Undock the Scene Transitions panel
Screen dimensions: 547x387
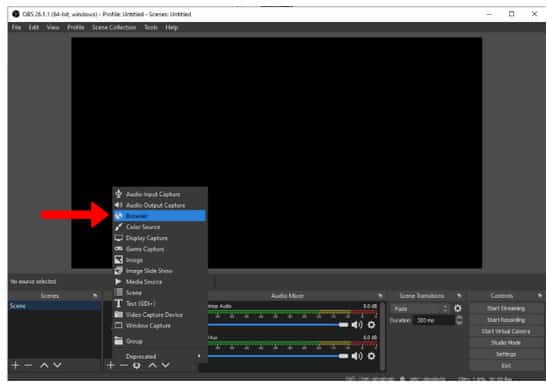pos(459,296)
